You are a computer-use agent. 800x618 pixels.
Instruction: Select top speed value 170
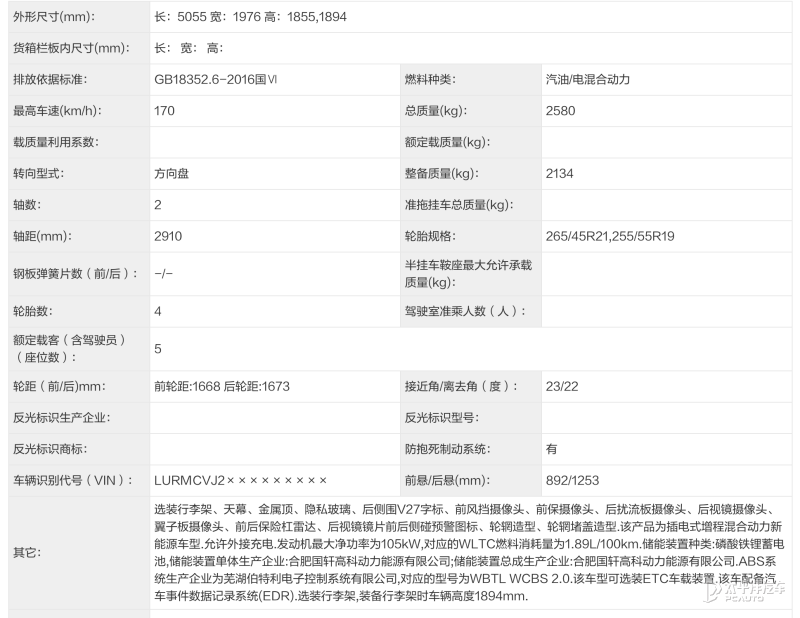click(164, 111)
